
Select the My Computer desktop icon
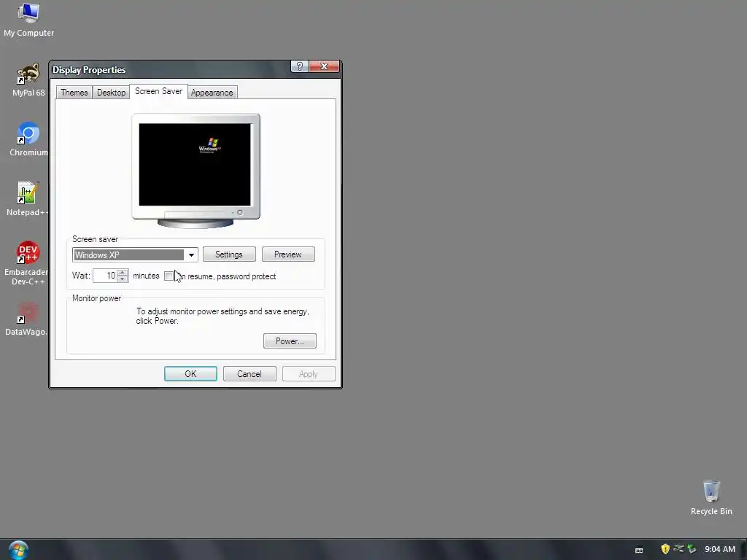pyautogui.click(x=28, y=20)
